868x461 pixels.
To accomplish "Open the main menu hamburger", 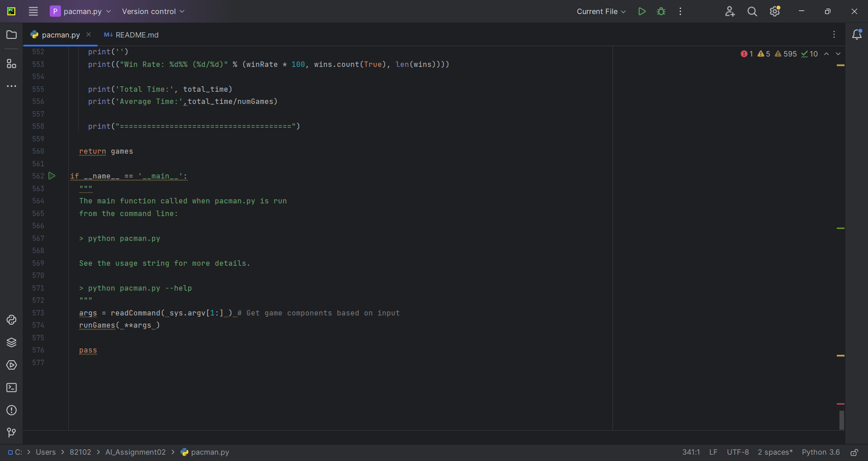I will tap(33, 11).
